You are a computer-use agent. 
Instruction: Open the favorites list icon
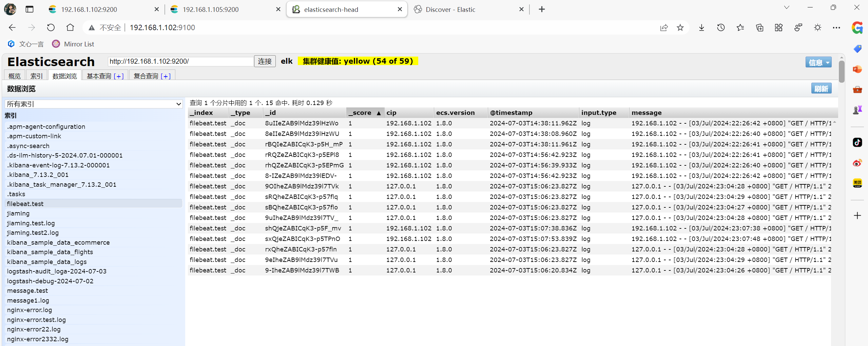(740, 28)
